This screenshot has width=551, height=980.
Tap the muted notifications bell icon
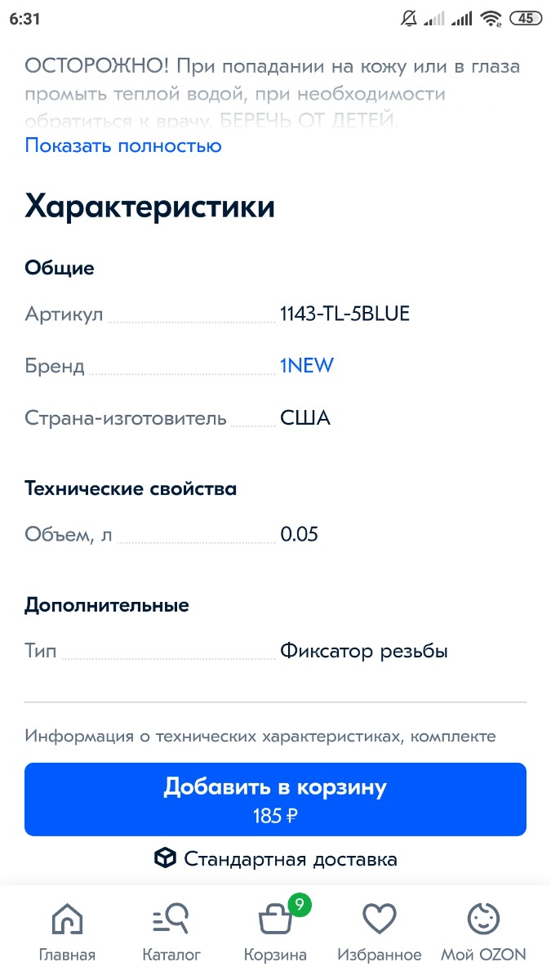(x=409, y=18)
